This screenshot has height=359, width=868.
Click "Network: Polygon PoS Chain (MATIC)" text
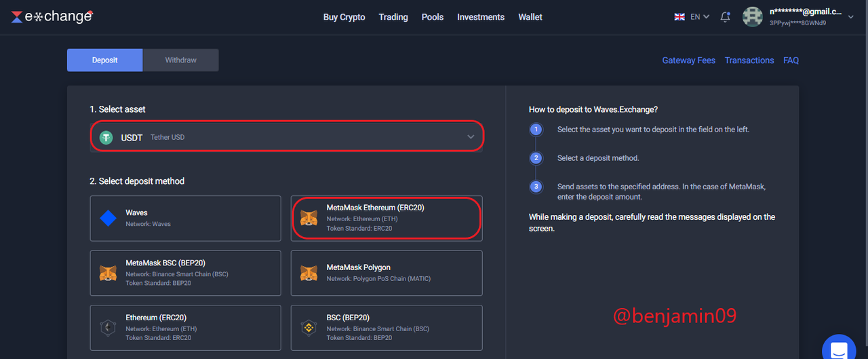click(378, 279)
